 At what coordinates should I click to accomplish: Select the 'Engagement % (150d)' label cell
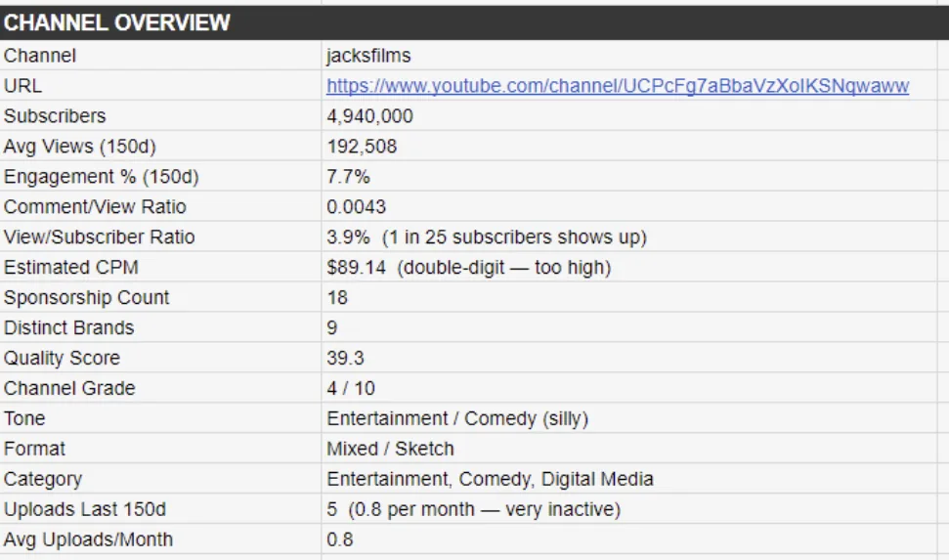[160, 176]
